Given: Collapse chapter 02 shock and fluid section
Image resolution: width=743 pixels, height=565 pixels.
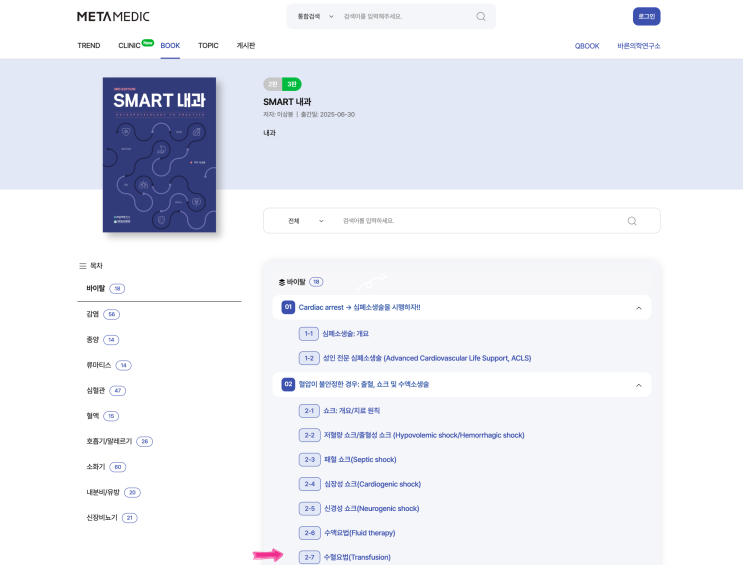Looking at the screenshot, I should [x=638, y=385].
